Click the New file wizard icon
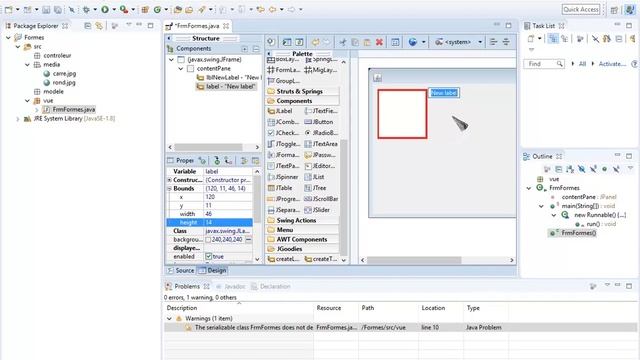The width and height of the screenshot is (640, 360). [8, 9]
